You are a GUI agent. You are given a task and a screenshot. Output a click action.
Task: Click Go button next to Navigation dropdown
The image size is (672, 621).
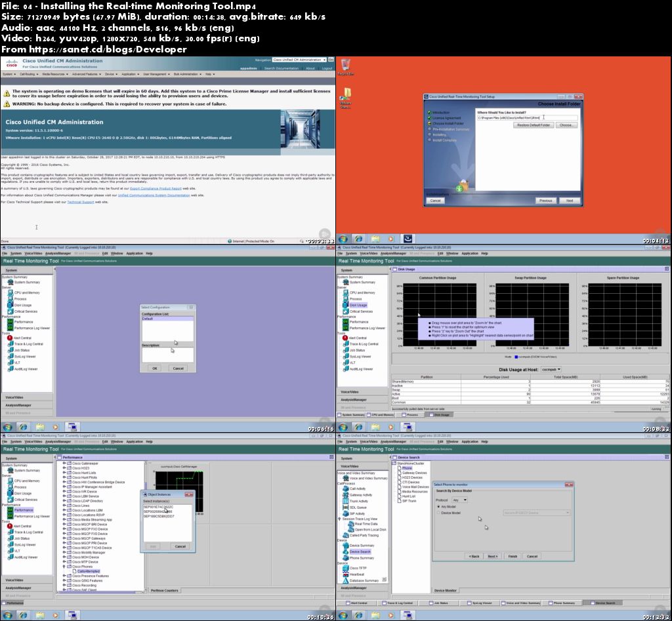[331, 60]
